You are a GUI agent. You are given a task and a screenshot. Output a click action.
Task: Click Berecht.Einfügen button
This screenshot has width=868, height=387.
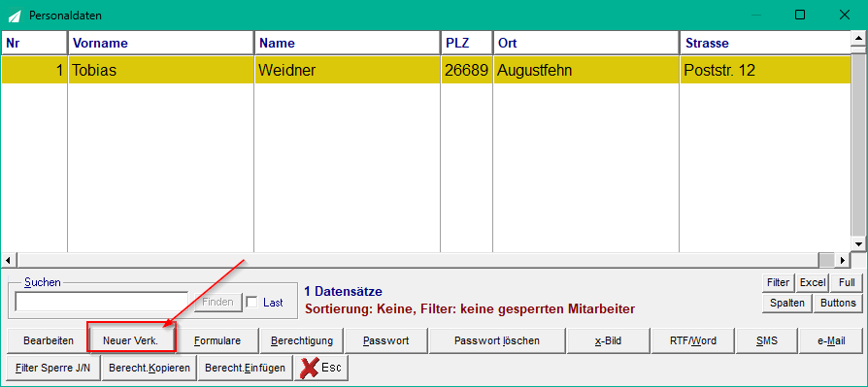(x=245, y=368)
